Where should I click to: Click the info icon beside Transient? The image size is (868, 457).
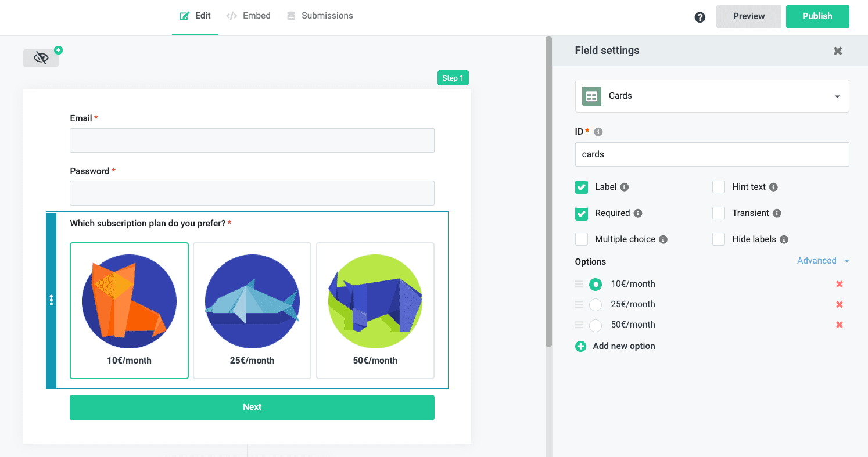pyautogui.click(x=777, y=213)
